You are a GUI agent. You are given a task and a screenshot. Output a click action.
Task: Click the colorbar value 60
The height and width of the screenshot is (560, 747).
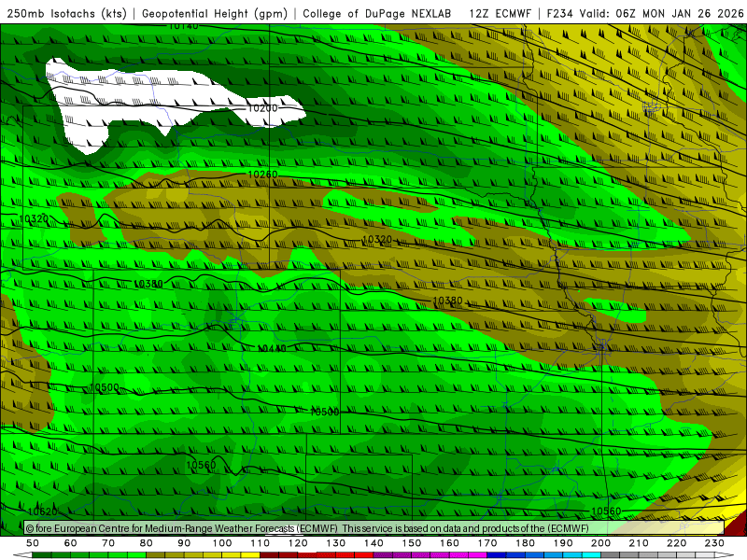71,543
